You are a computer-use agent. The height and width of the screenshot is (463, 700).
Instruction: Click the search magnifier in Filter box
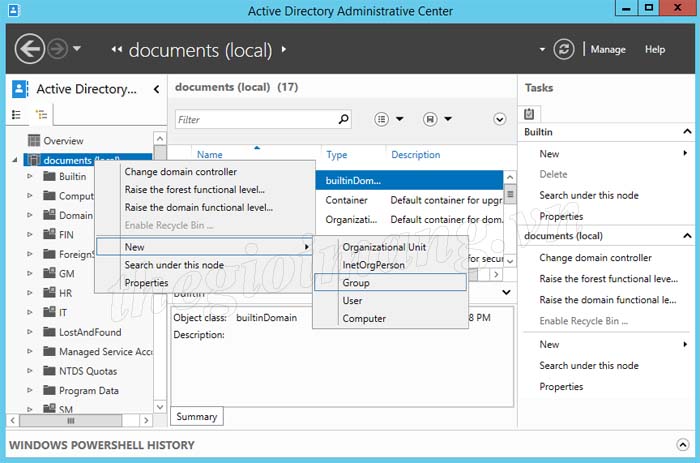coord(343,119)
